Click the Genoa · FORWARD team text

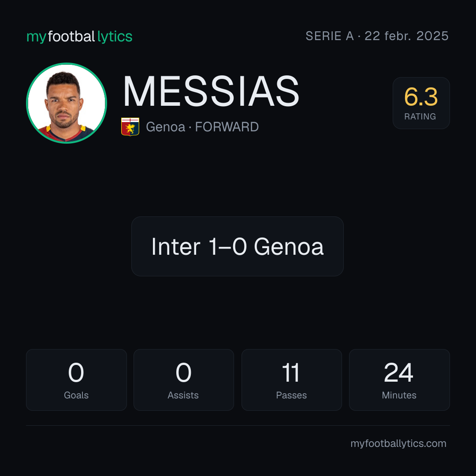pos(202,127)
